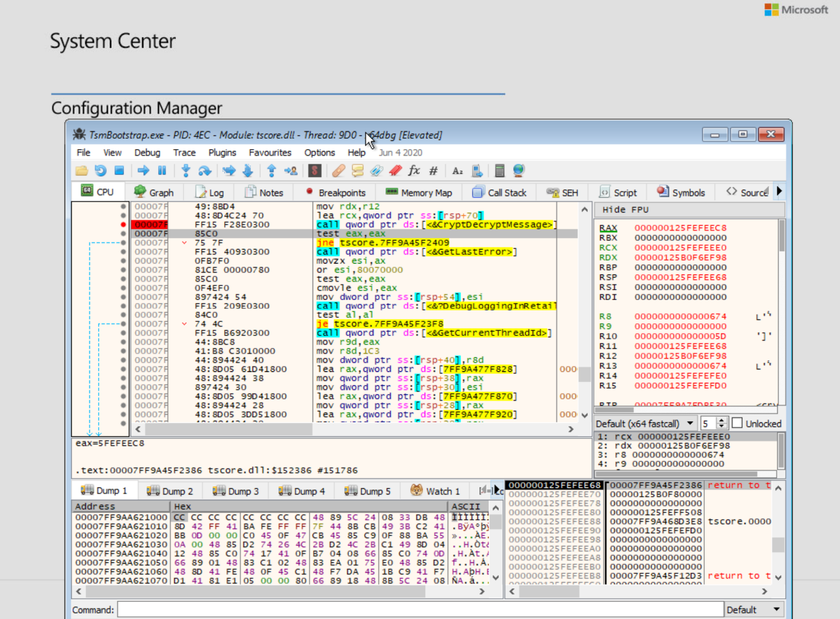Open Variables with the # icon
The width and height of the screenshot is (840, 619).
433,171
